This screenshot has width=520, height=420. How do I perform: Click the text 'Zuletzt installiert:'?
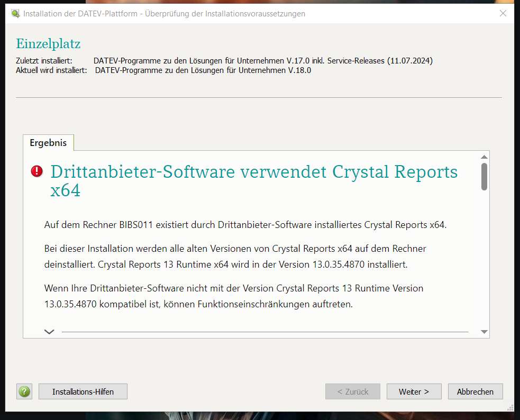[x=44, y=61]
